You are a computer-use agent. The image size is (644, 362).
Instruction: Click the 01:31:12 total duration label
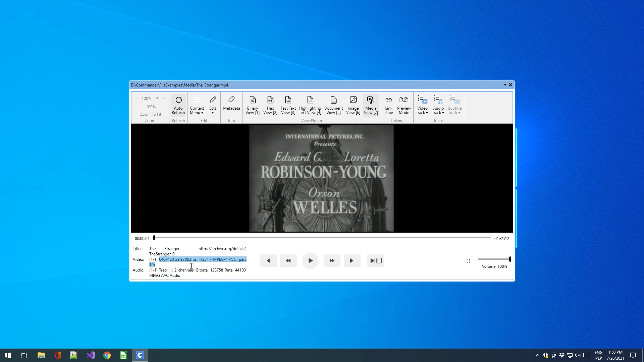click(501, 239)
